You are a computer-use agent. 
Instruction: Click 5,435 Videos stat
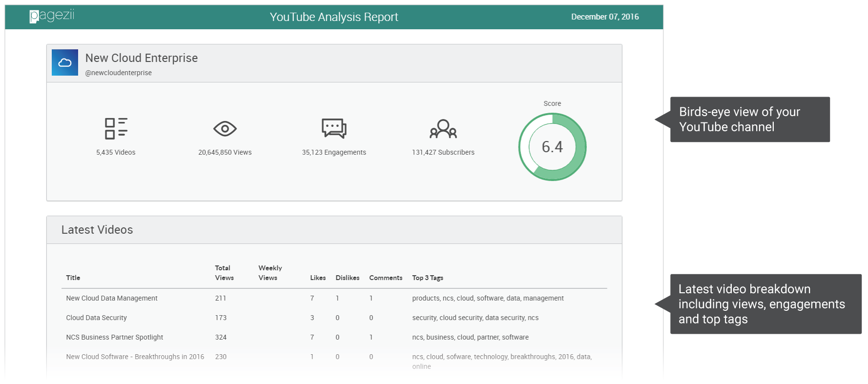(116, 152)
